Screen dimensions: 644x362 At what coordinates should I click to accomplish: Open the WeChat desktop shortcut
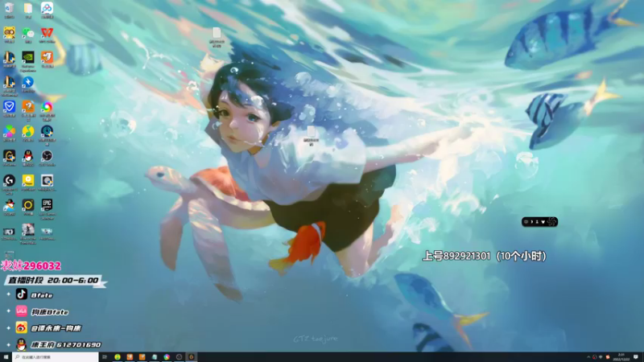(28, 33)
